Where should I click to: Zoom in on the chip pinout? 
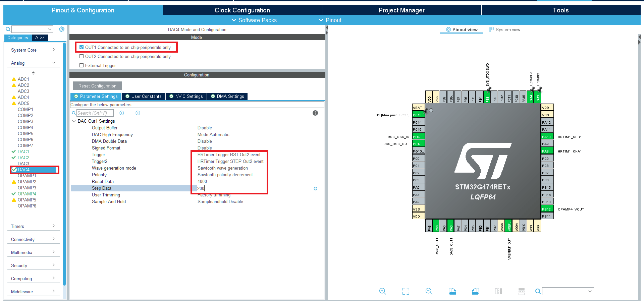point(382,291)
